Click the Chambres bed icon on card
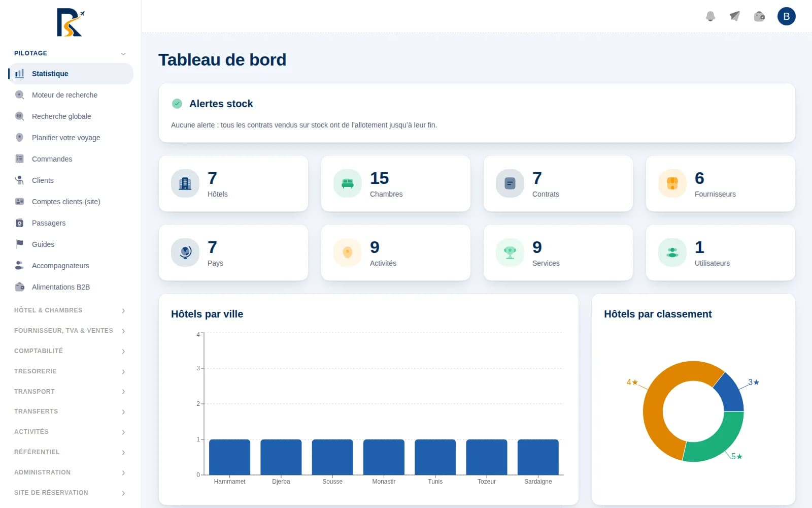This screenshot has width=812, height=508. click(348, 183)
